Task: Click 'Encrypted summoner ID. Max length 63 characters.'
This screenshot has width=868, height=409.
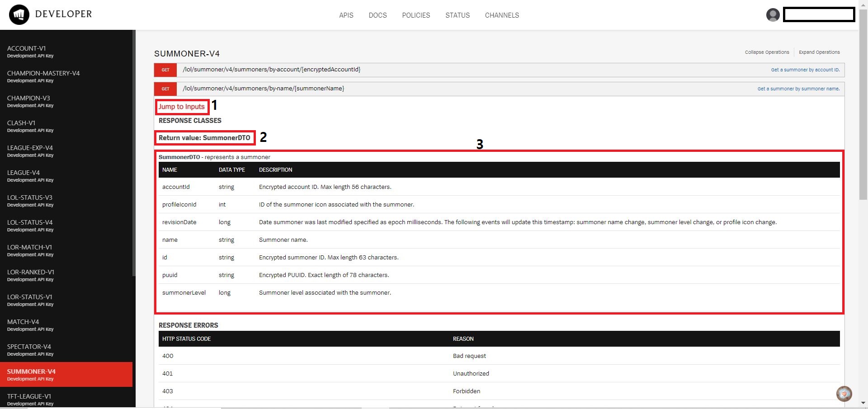Action: tap(329, 257)
